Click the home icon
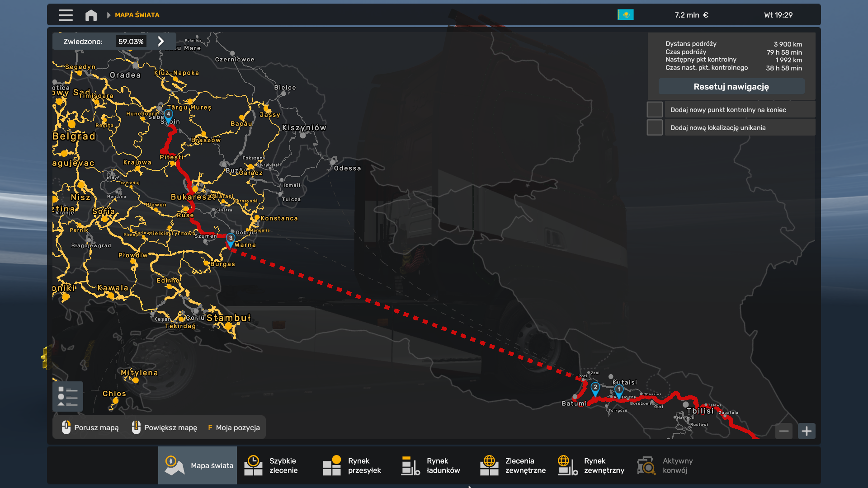The width and height of the screenshot is (868, 488). (x=91, y=15)
